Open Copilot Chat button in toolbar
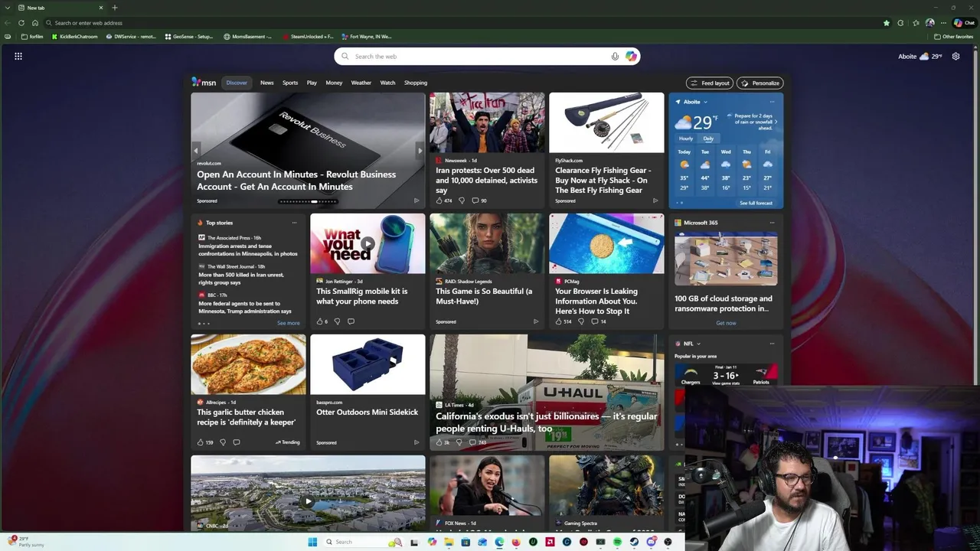The height and width of the screenshot is (551, 980). (x=964, y=23)
